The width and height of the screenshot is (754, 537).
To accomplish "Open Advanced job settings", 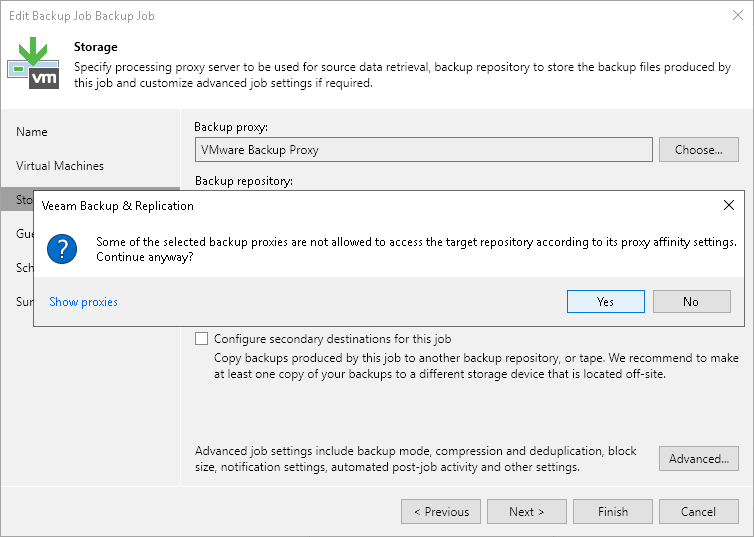I will pyautogui.click(x=698, y=459).
